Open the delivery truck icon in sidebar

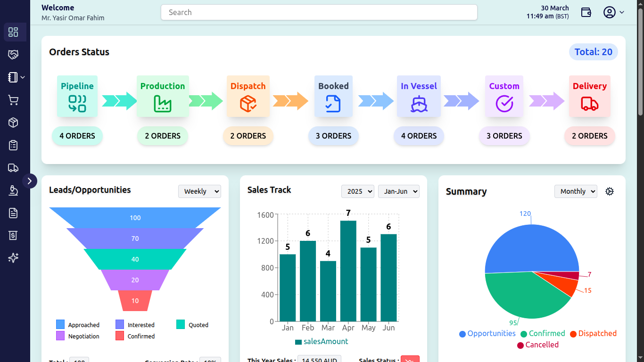click(x=13, y=168)
